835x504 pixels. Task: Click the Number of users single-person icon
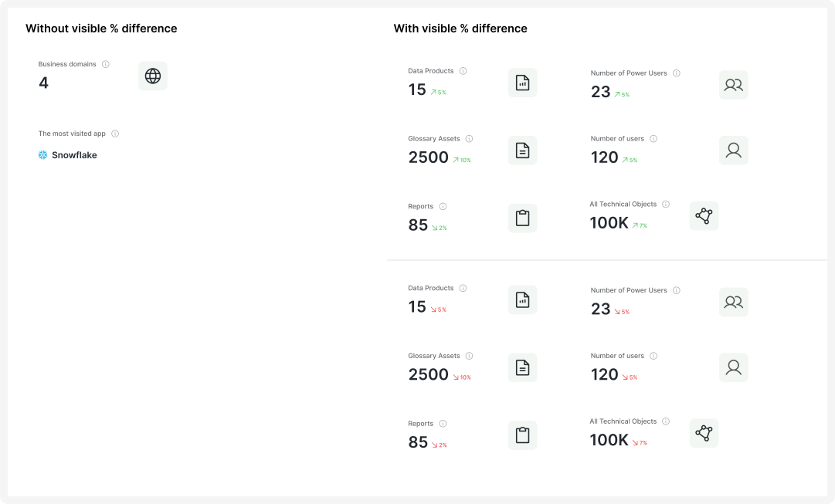coord(733,151)
